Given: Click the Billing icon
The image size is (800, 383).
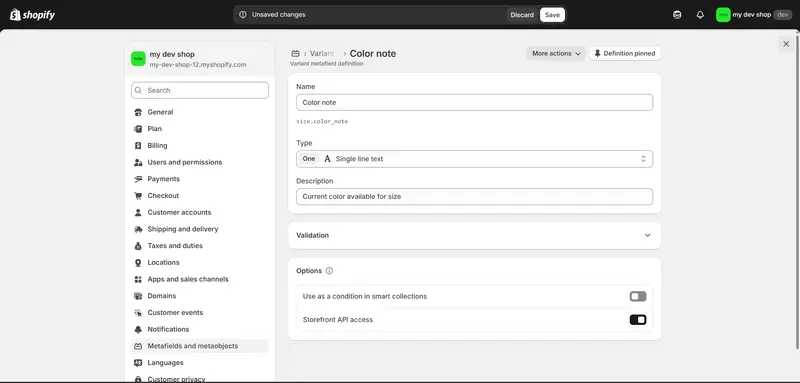Looking at the screenshot, I should [138, 146].
